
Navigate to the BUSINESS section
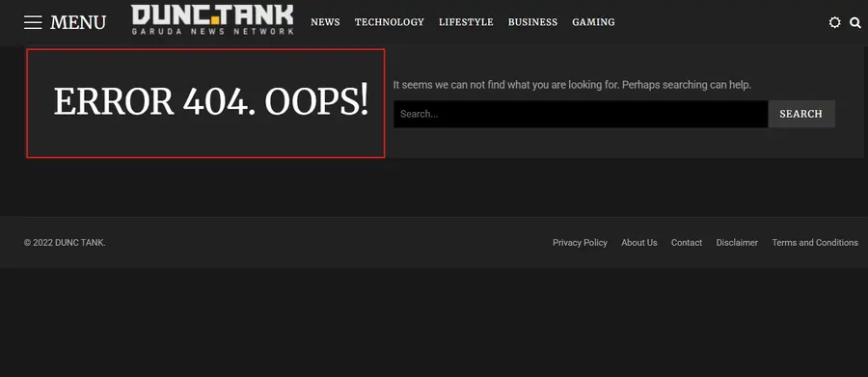tap(532, 22)
